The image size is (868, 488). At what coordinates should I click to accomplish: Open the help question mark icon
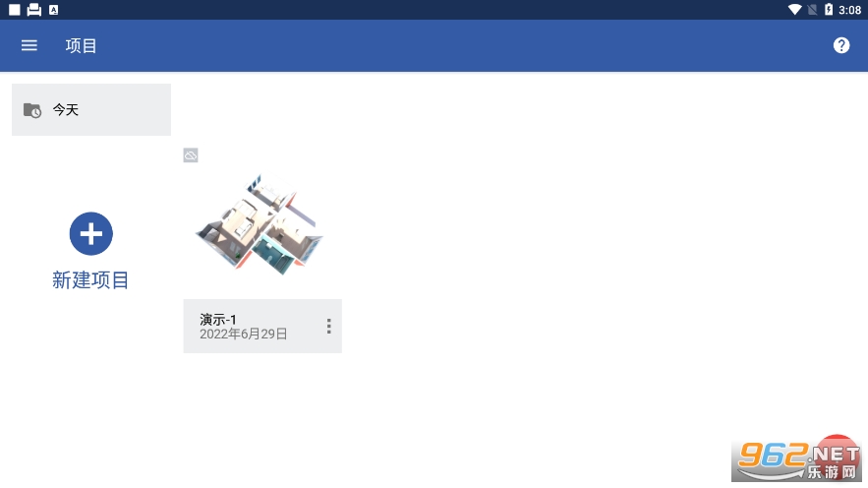tap(840, 45)
